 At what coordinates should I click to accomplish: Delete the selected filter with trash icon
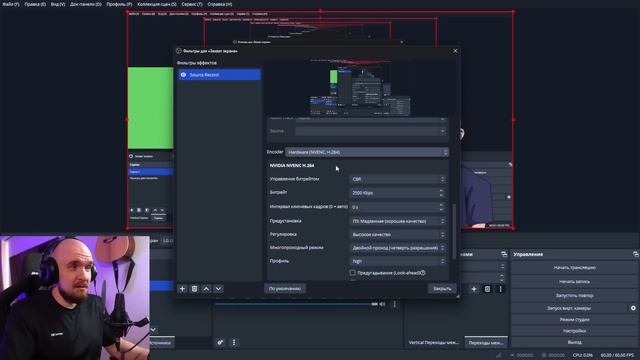pos(194,289)
